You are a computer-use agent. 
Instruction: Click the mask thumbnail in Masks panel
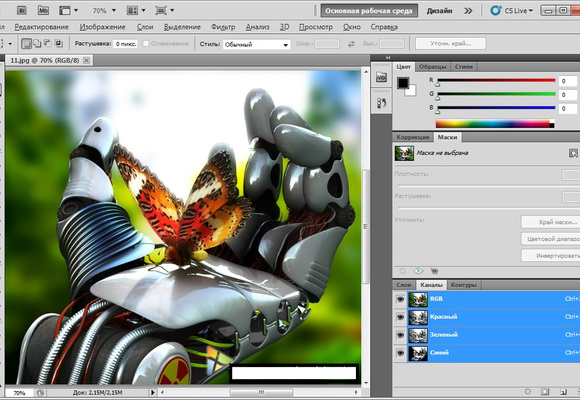(404, 153)
